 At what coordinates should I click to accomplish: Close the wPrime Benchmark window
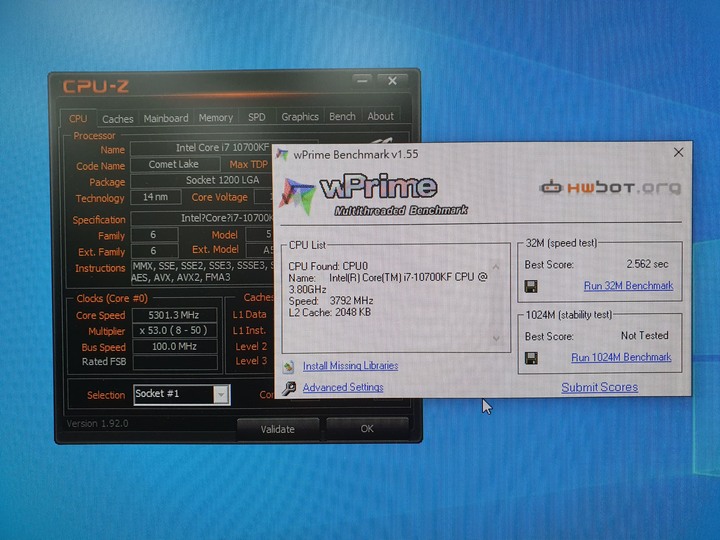(678, 152)
